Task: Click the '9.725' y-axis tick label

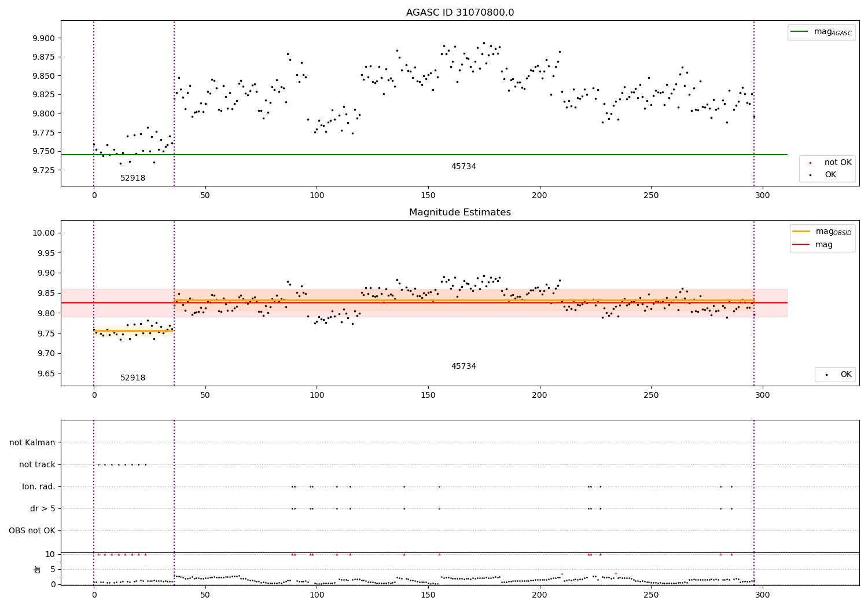Action: pos(43,170)
